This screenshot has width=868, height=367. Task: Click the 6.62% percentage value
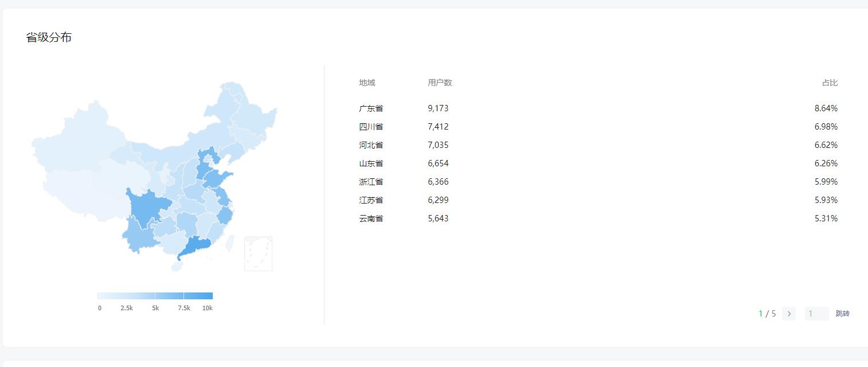[x=826, y=145]
